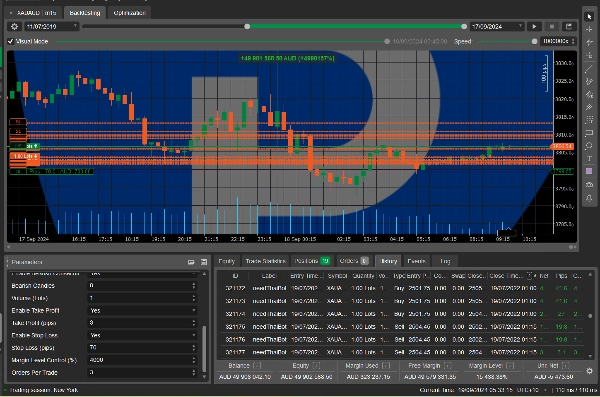Select the horizontal line with markers tool
Screen dimensions: 600x397
point(589,42)
